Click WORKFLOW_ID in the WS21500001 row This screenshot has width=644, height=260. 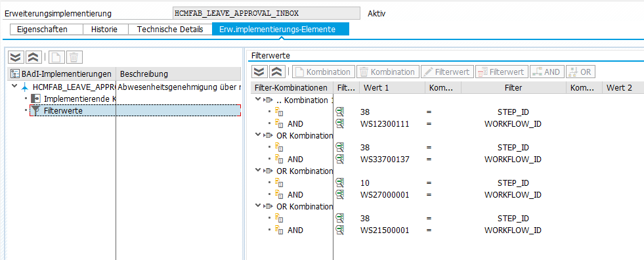click(x=513, y=230)
